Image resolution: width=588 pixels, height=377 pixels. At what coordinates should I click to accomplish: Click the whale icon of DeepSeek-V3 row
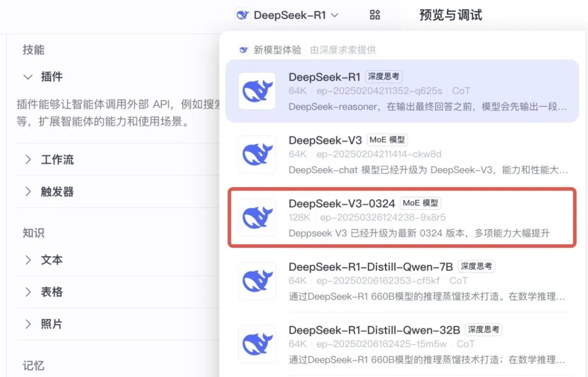point(257,154)
